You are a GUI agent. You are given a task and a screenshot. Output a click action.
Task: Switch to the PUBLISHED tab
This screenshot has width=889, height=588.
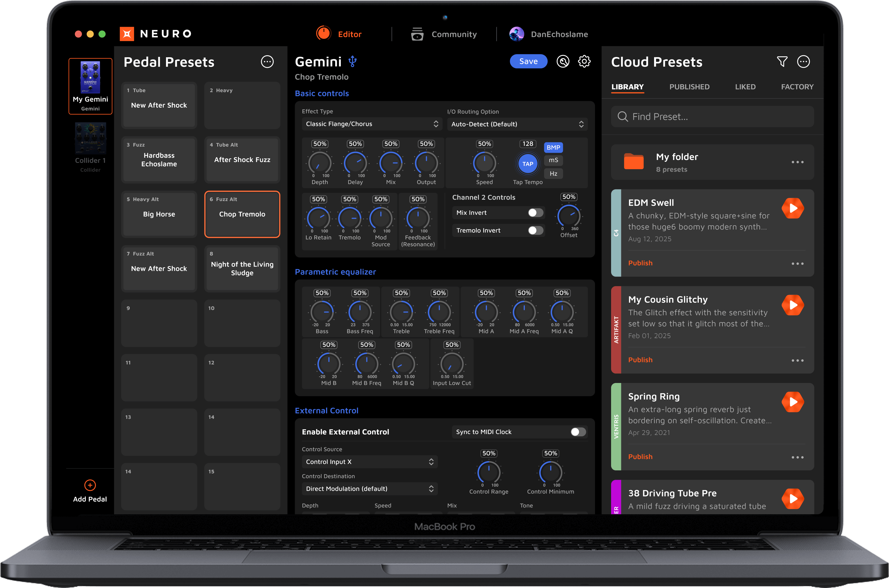pyautogui.click(x=689, y=87)
